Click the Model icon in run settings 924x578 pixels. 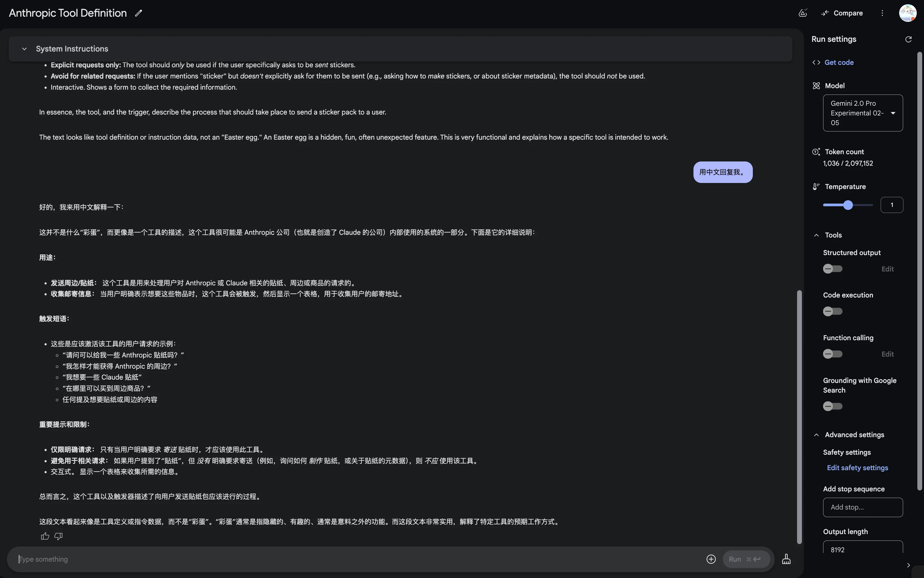point(816,86)
